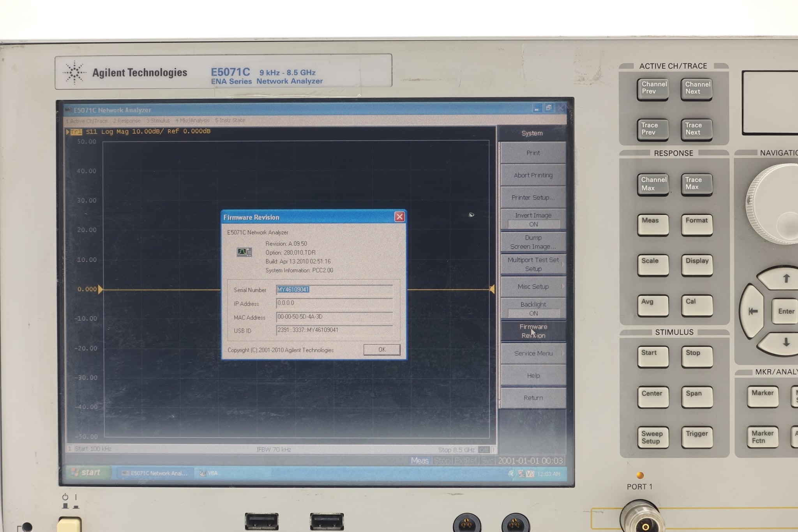This screenshot has height=532, width=798.
Task: Click the ExtRef status indicator
Action: pyautogui.click(x=465, y=461)
